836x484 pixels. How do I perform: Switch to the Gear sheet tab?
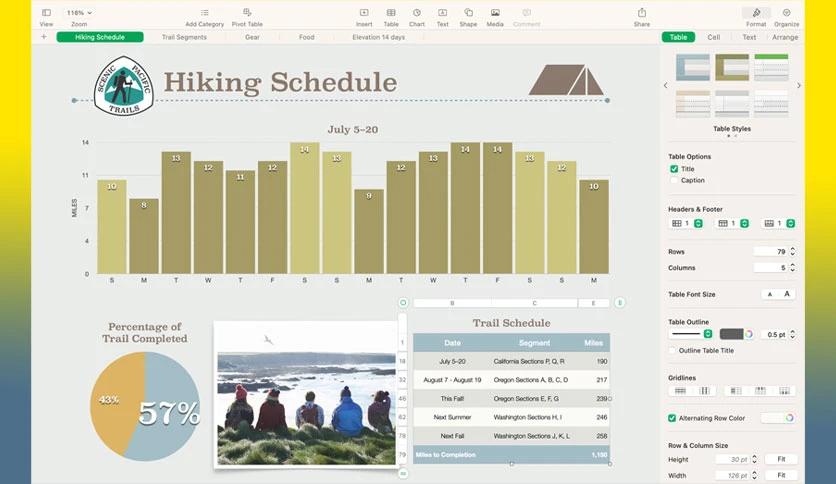point(252,37)
